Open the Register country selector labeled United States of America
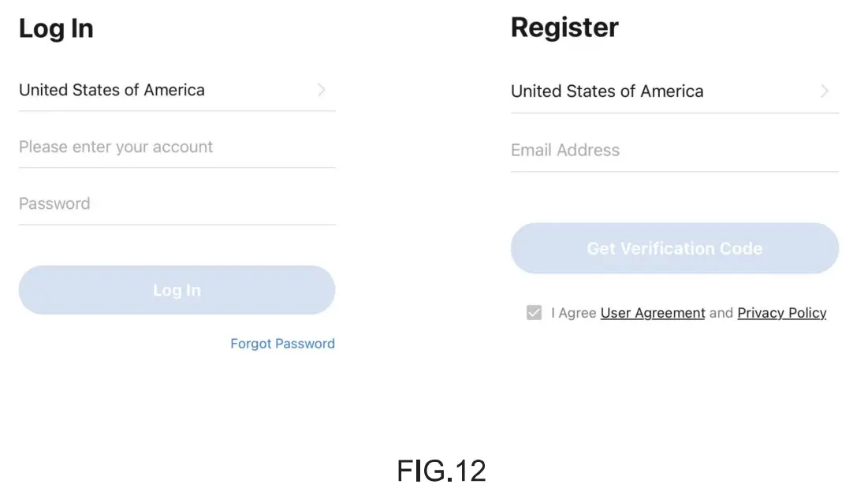868x499 pixels. pos(607,91)
